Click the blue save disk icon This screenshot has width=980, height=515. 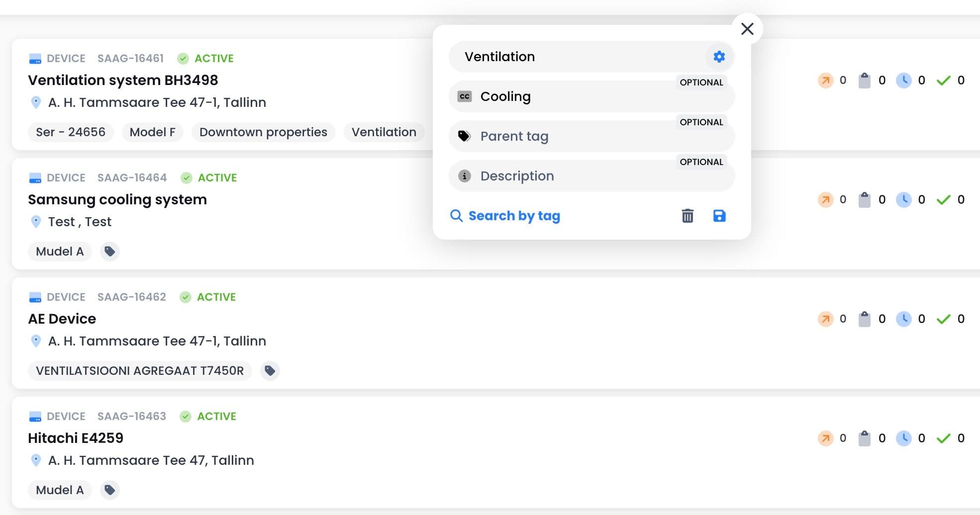pos(719,216)
